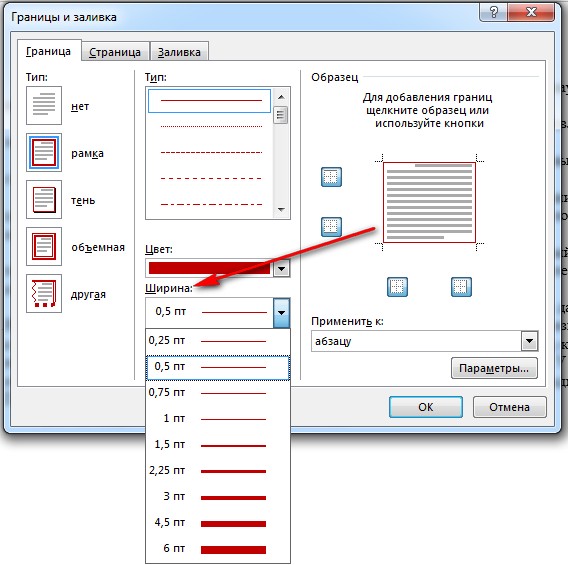Screen dimensions: 568x565
Task: Click the line style list scroll-down arrow
Action: (281, 210)
